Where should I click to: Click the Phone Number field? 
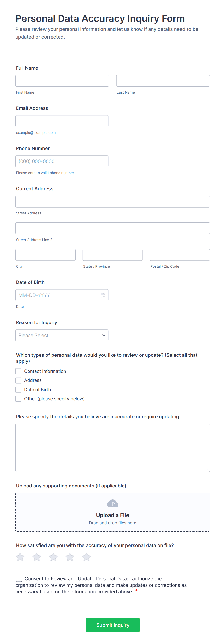[x=62, y=161]
